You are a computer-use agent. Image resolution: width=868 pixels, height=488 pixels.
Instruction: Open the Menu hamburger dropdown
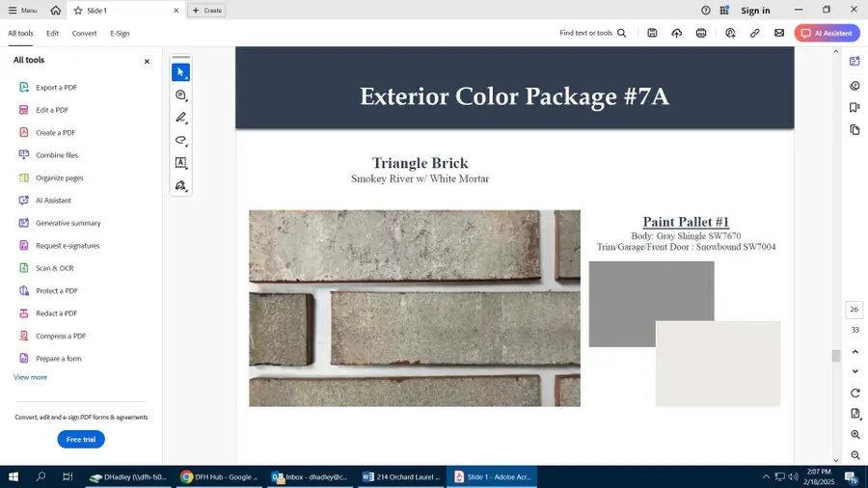[23, 11]
